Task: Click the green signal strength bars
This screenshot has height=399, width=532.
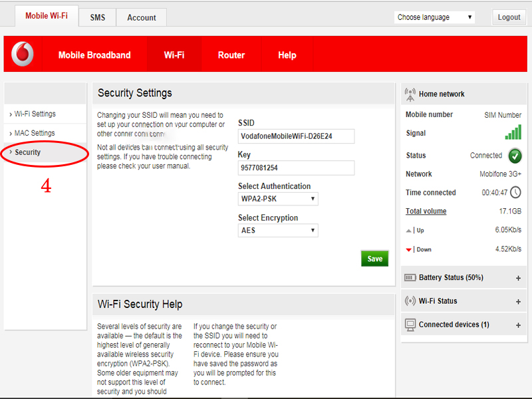Action: tap(513, 132)
